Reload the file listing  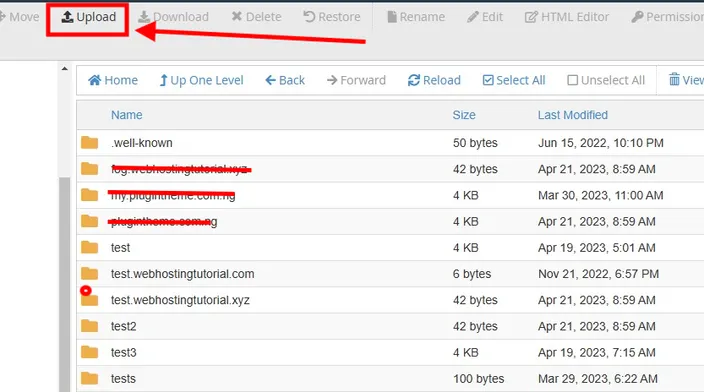(434, 80)
